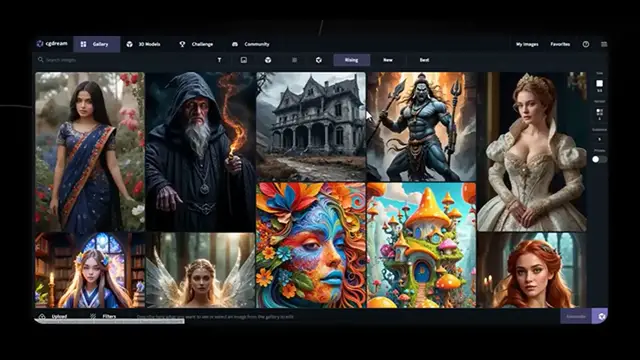Open the colorful floral face image
The height and width of the screenshot is (360, 640).
pos(311,245)
